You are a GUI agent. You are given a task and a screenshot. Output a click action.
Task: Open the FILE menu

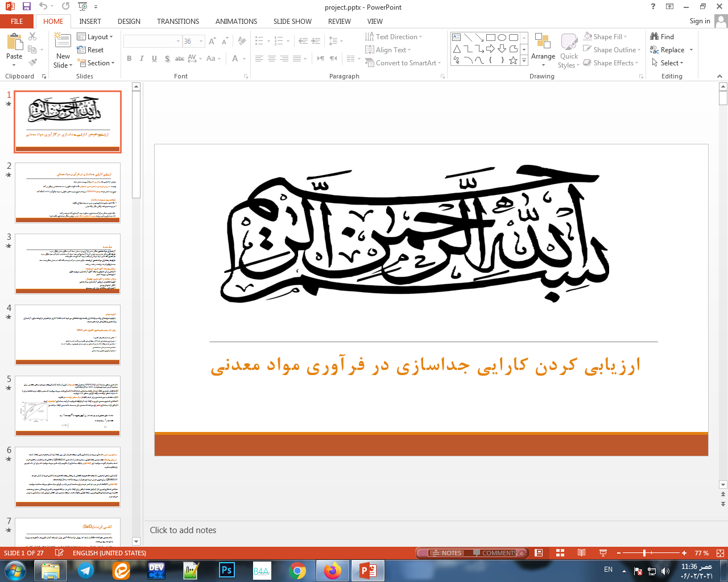[17, 22]
